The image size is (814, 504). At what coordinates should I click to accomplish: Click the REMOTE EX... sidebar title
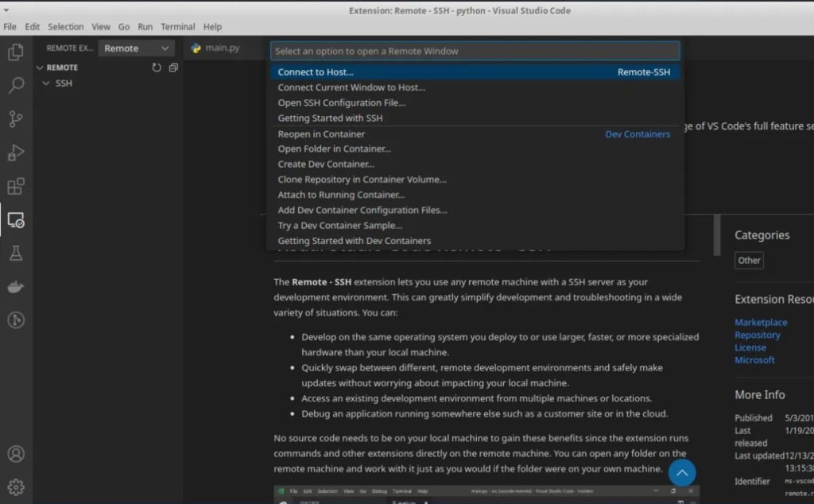click(x=70, y=48)
